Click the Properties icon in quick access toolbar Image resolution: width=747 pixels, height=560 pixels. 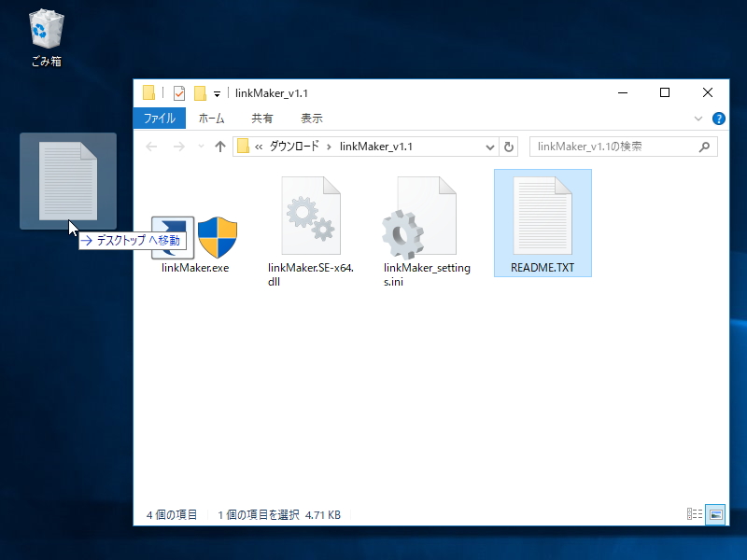click(x=178, y=92)
